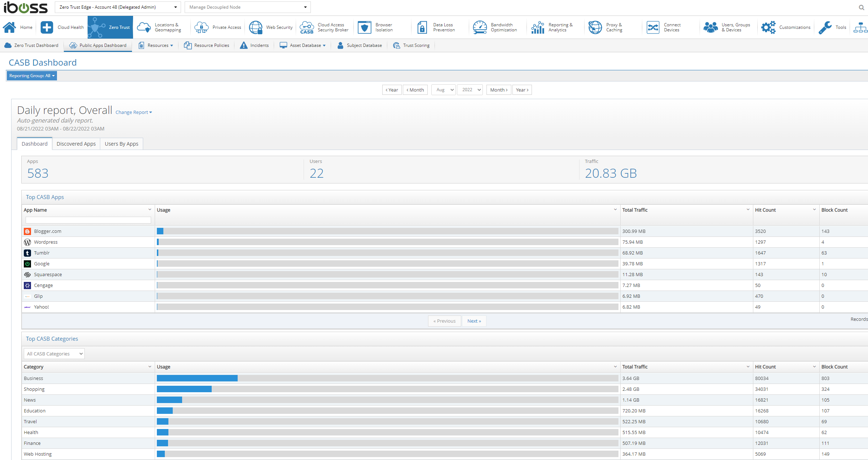Open Browser Isolation shield icon
This screenshot has height=460, width=868.
tap(365, 27)
